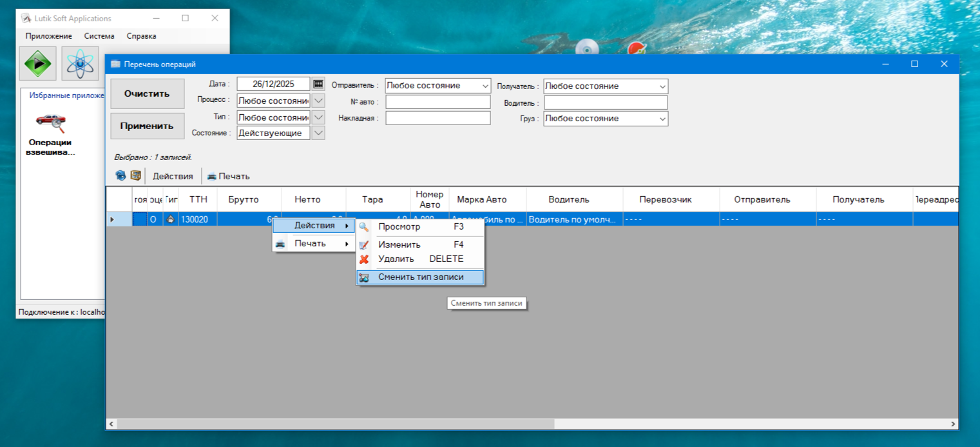Image resolution: width=980 pixels, height=447 pixels.
Task: Click the blue globe refresh toolbar icon
Action: 120,175
